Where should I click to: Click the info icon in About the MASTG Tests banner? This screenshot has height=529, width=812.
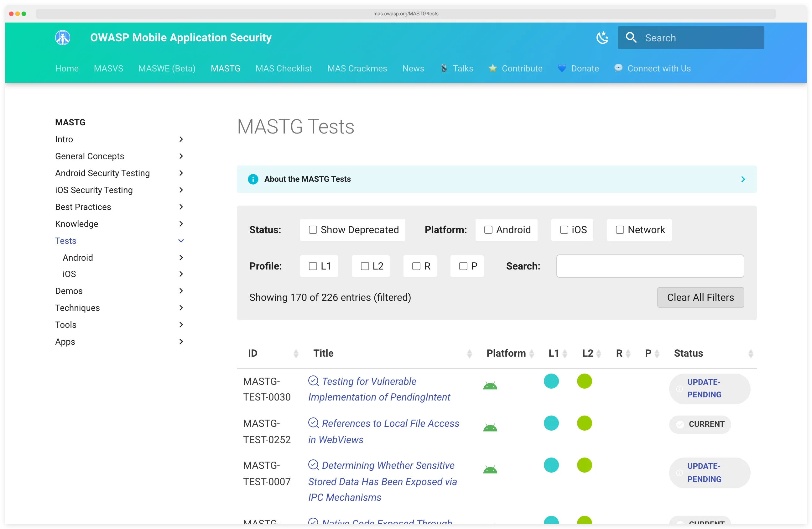click(253, 179)
